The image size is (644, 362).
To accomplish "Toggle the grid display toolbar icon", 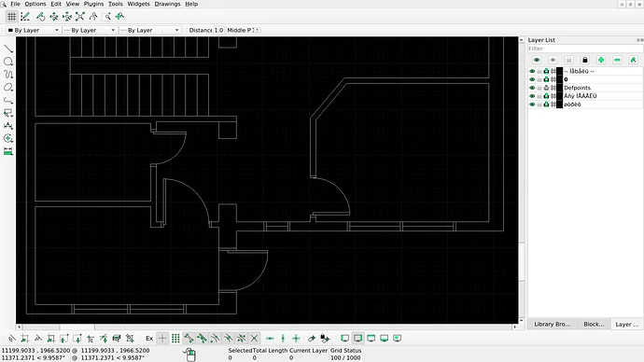I will pyautogui.click(x=11, y=17).
